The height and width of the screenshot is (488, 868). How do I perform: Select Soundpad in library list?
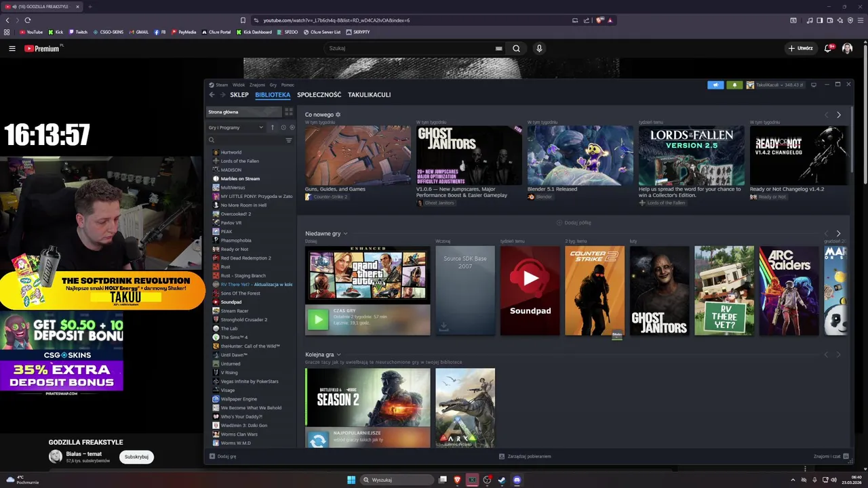[231, 302]
